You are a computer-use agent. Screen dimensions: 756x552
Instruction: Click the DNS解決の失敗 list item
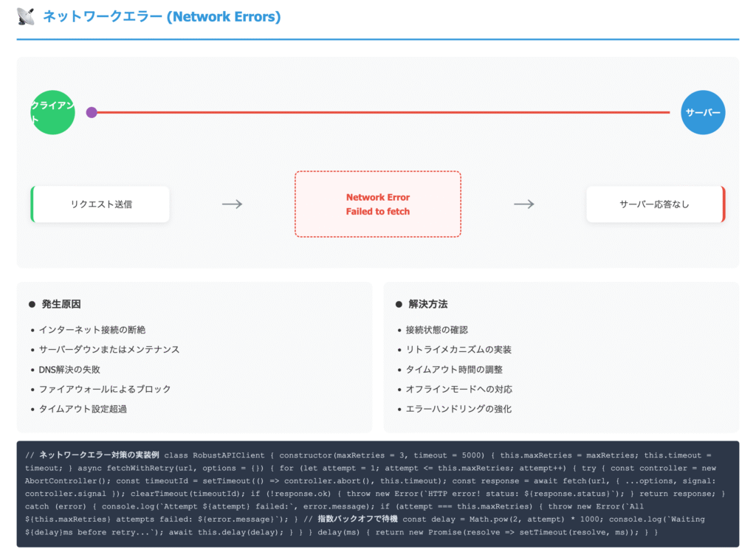(69, 370)
